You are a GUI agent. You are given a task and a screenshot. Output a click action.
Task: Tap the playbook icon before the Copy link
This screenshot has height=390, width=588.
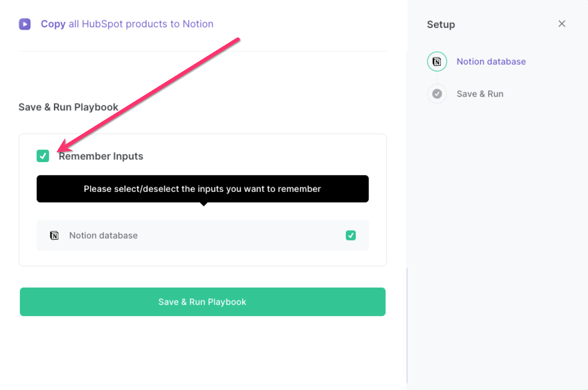click(25, 24)
